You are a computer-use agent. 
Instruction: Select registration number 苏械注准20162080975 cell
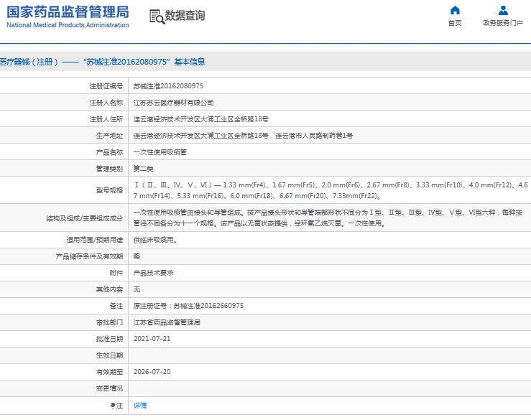tap(168, 86)
